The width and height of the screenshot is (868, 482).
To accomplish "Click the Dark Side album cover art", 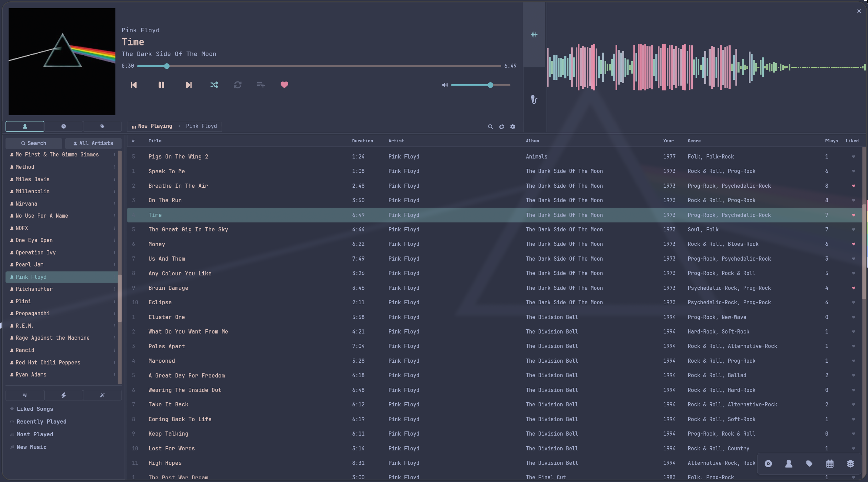I will pos(62,62).
